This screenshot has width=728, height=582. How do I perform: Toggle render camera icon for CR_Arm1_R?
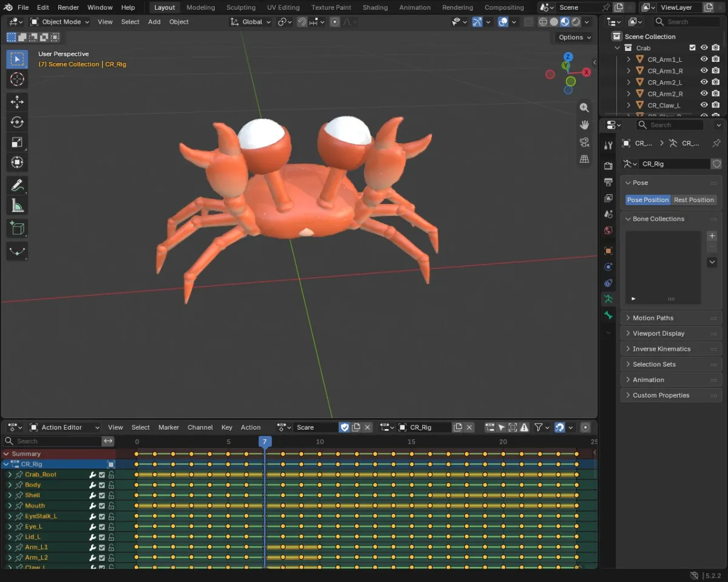(716, 71)
